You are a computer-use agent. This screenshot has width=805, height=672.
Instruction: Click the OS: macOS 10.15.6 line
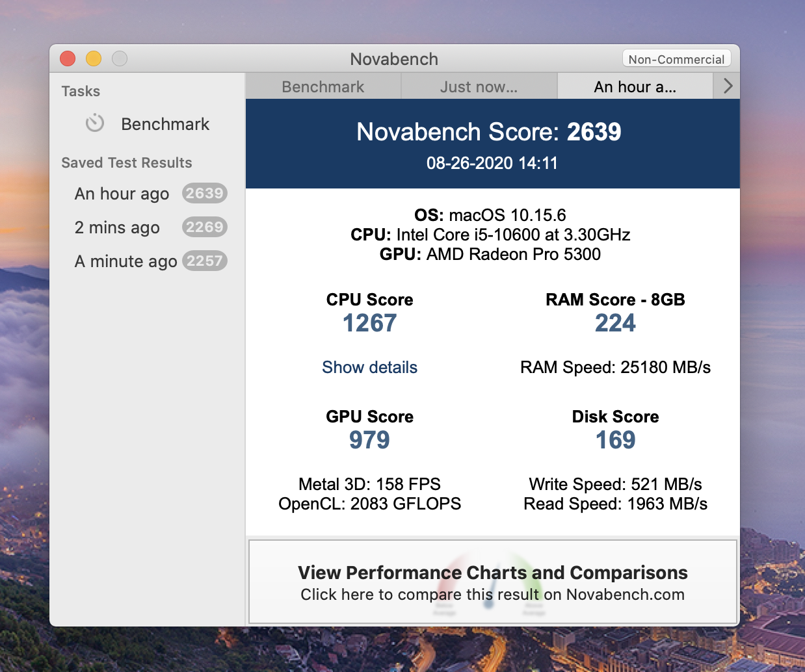[490, 215]
